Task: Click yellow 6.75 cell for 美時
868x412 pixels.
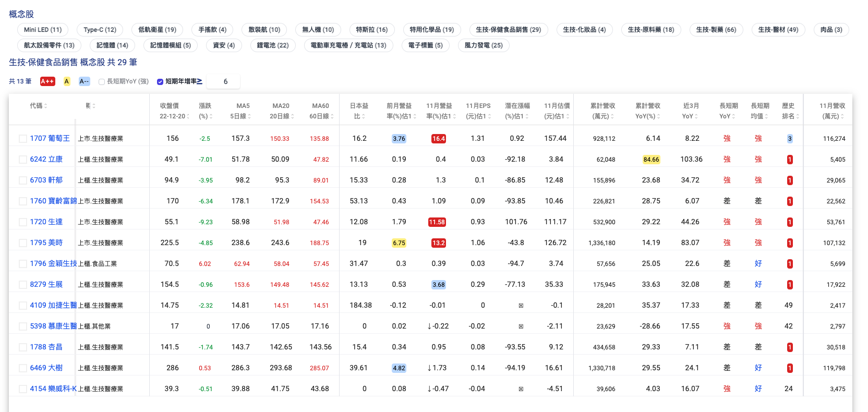Action: pyautogui.click(x=399, y=243)
